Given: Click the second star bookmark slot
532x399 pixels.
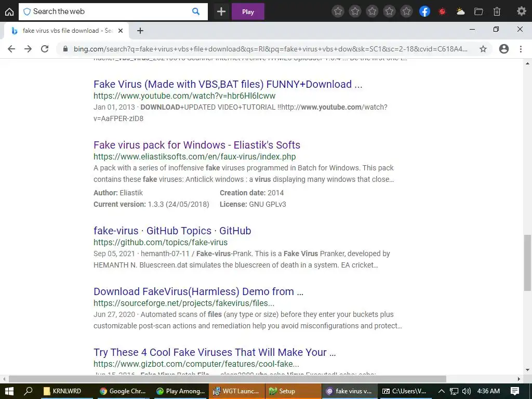Looking at the screenshot, I should tap(355, 11).
